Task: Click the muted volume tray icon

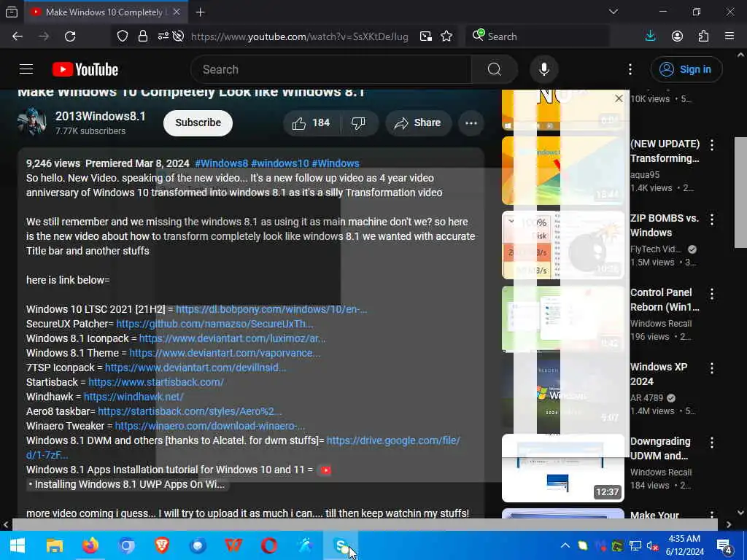Action: click(x=652, y=546)
